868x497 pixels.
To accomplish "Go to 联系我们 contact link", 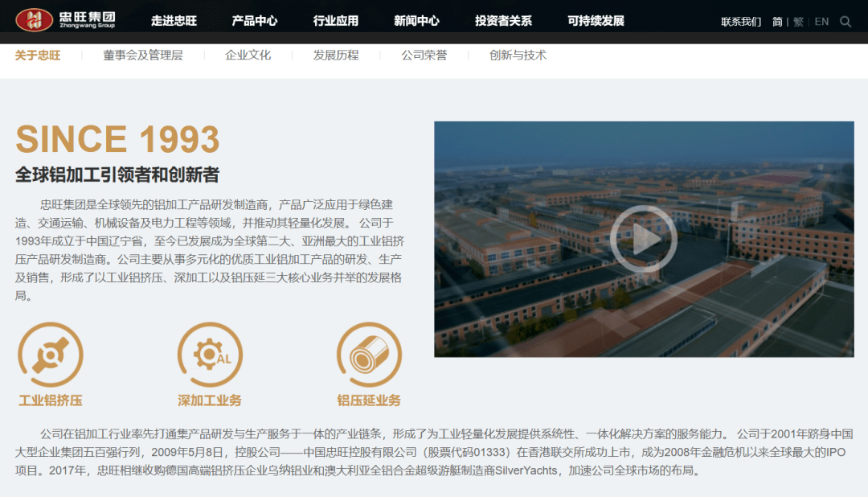I will (741, 22).
